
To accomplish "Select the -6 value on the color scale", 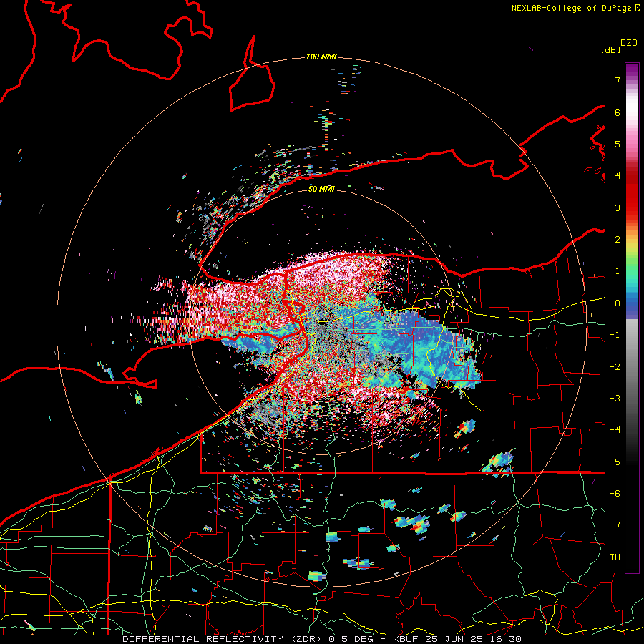I will 615,494.
